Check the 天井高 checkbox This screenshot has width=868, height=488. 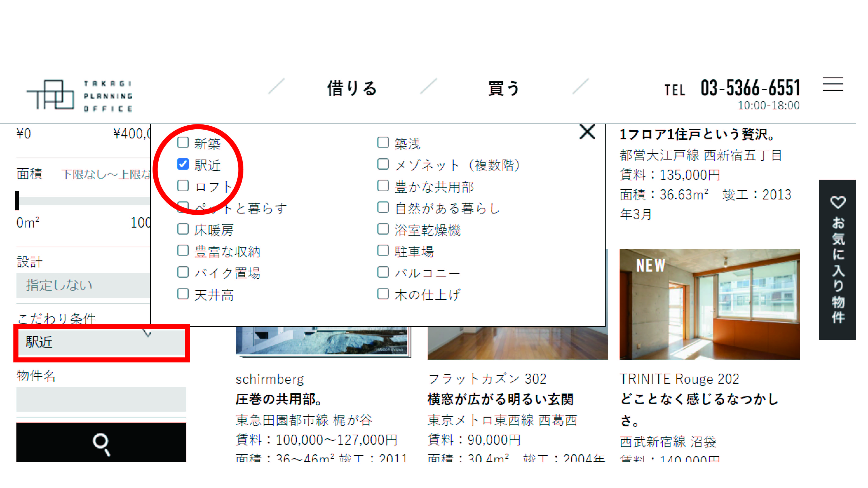[x=183, y=294]
